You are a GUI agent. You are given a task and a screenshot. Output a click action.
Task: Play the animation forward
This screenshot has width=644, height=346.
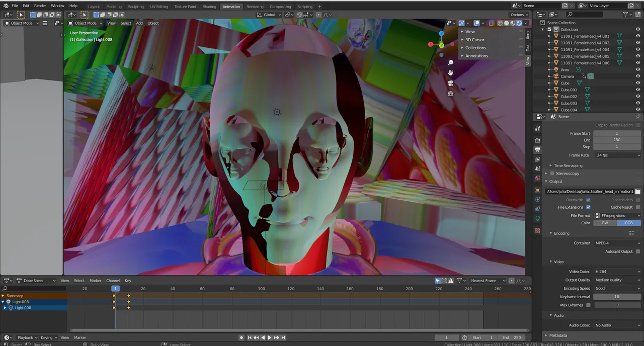click(x=269, y=337)
